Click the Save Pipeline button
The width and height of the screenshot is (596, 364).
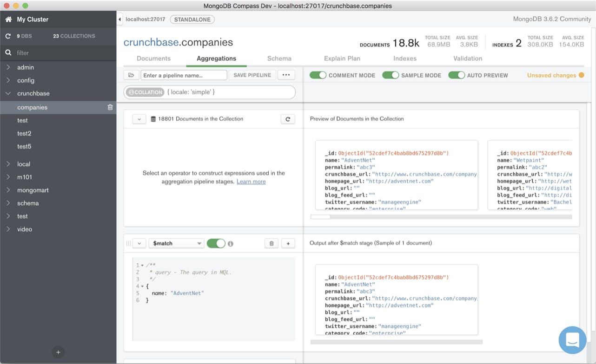[252, 75]
